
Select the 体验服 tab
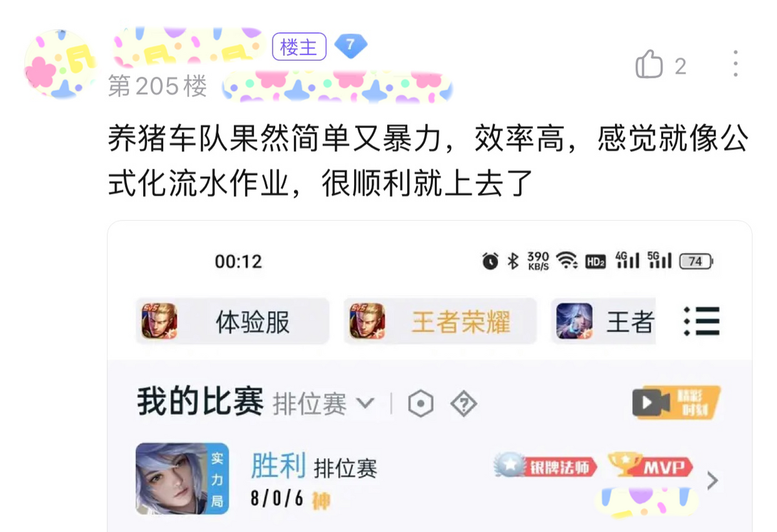pos(232,322)
